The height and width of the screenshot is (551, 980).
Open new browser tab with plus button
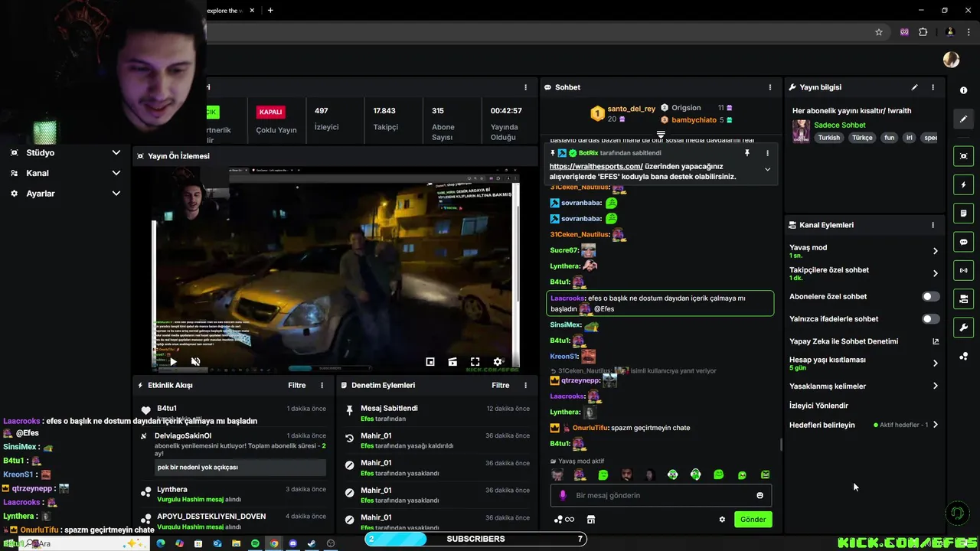tap(270, 10)
